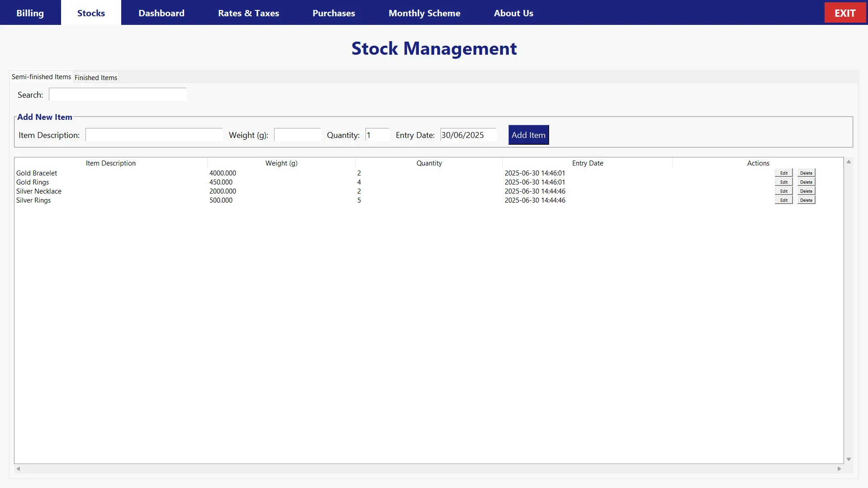
Task: Open the Monthly Scheme page
Action: [424, 13]
